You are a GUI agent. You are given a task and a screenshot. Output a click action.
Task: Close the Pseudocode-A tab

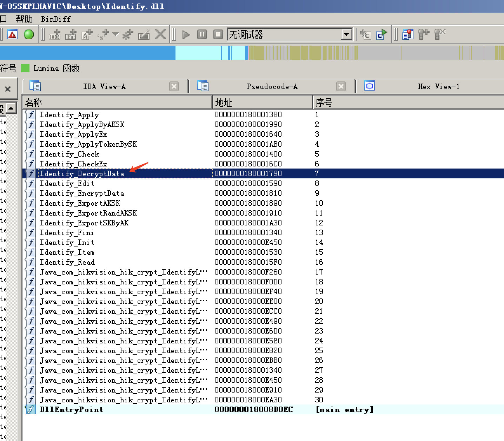341,86
